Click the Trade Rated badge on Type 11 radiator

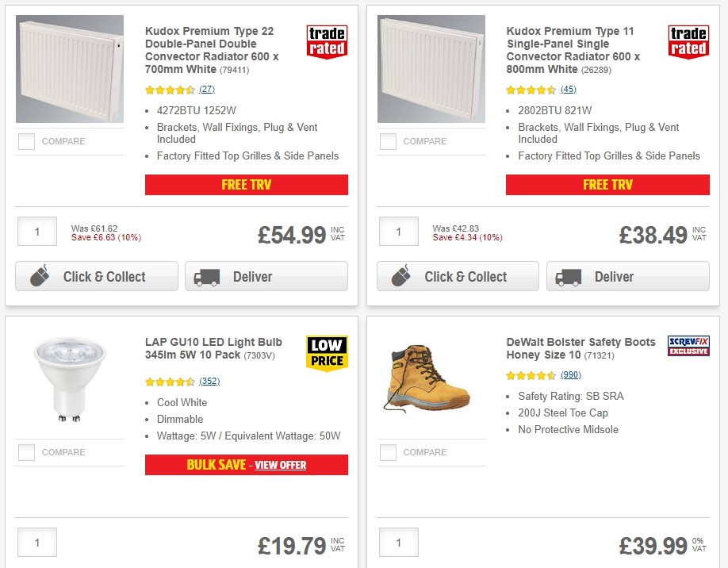[x=688, y=40]
